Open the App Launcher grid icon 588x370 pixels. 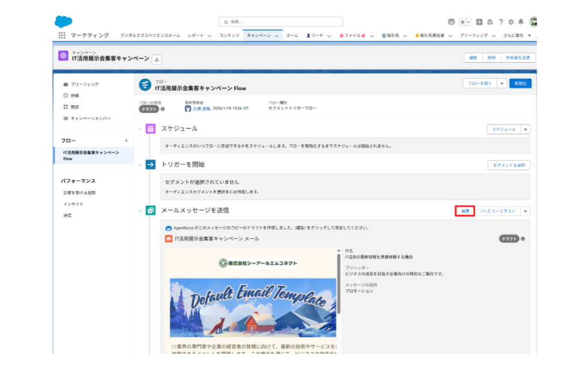(x=62, y=35)
